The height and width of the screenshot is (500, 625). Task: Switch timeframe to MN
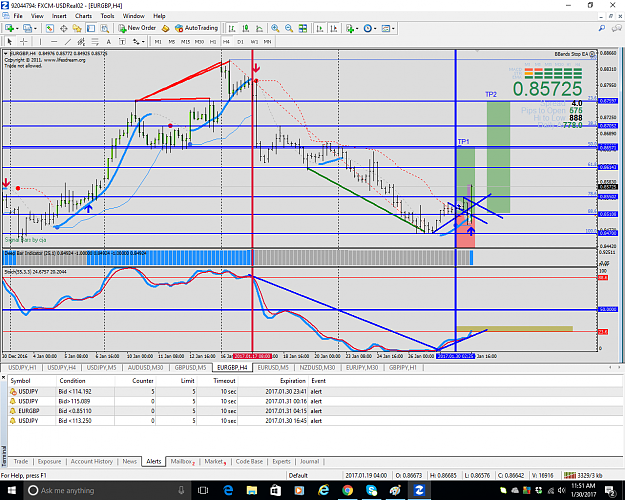pos(267,41)
